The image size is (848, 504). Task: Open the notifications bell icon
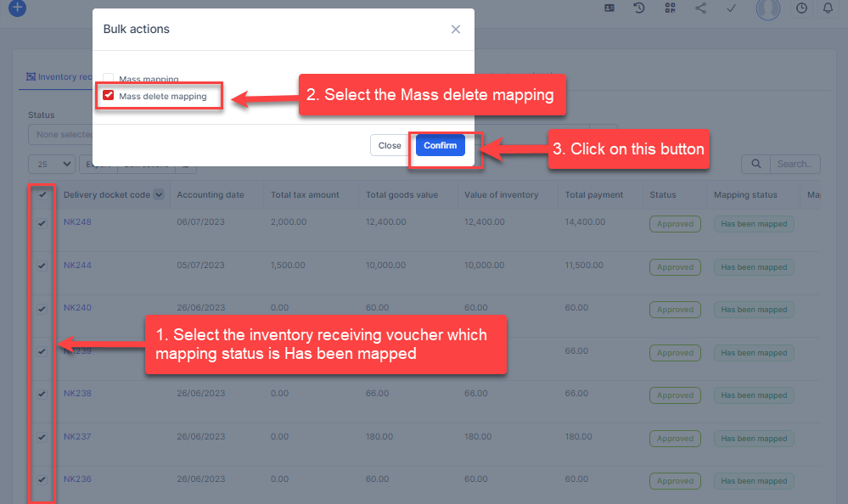[x=828, y=8]
